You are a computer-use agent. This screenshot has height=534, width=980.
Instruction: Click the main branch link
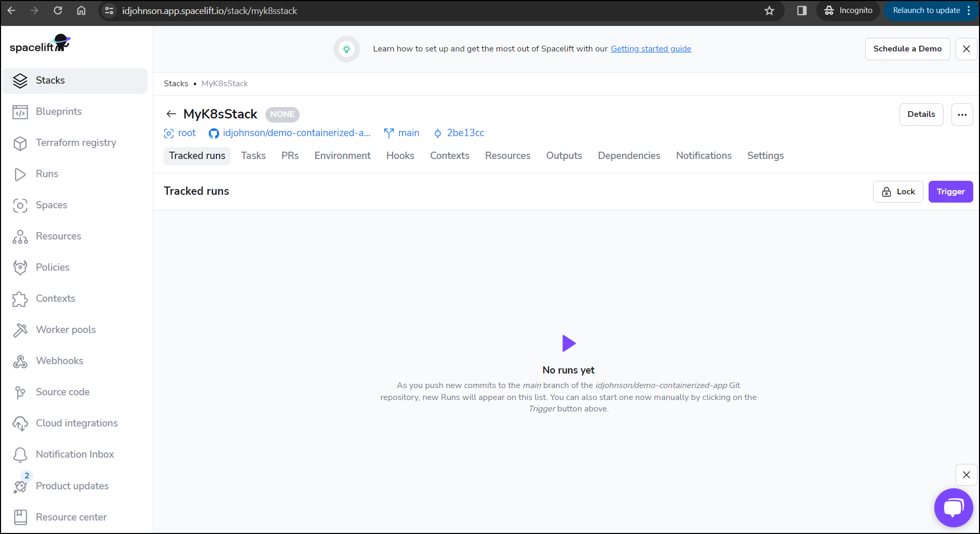tap(401, 133)
